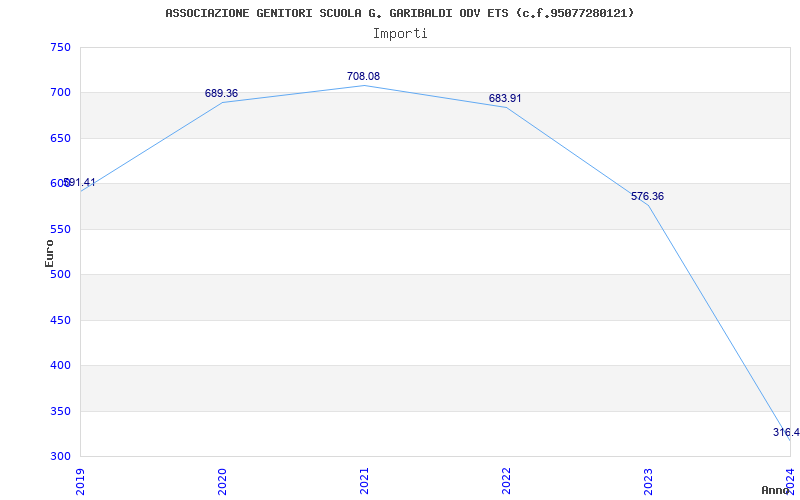Image resolution: width=800 pixels, height=500 pixels.
Task: Click the 300 y-axis tick label
Action: [60, 457]
